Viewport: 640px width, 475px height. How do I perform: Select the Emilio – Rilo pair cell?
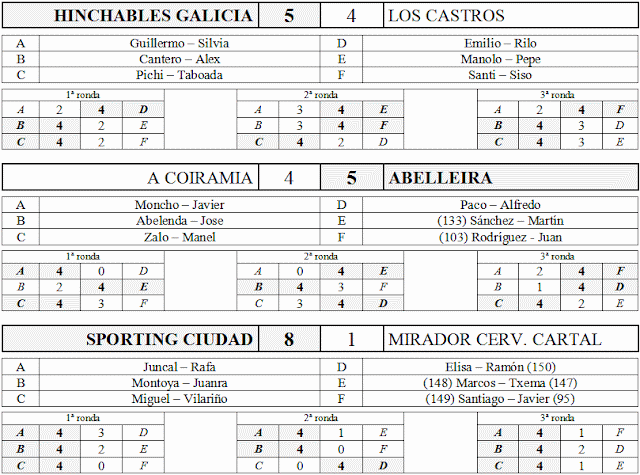pos(500,43)
